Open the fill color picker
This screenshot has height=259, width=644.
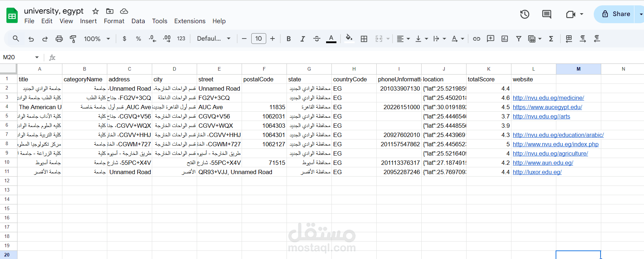349,39
